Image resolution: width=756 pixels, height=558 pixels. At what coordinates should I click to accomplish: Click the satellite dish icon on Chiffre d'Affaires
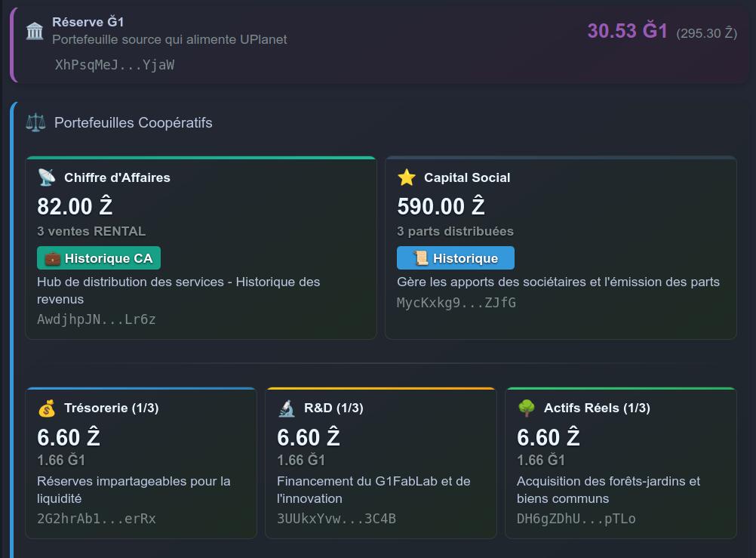click(x=47, y=177)
